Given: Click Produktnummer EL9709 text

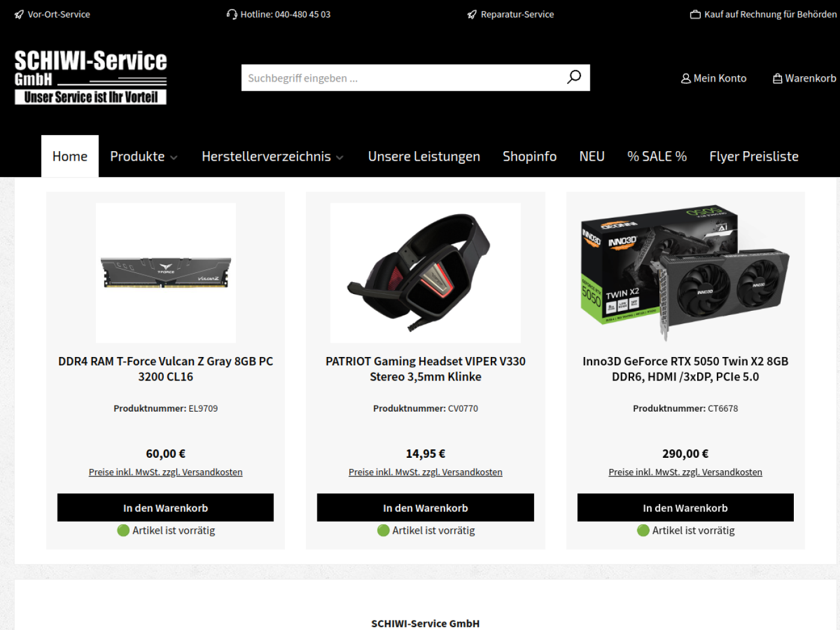Looking at the screenshot, I should tap(166, 409).
